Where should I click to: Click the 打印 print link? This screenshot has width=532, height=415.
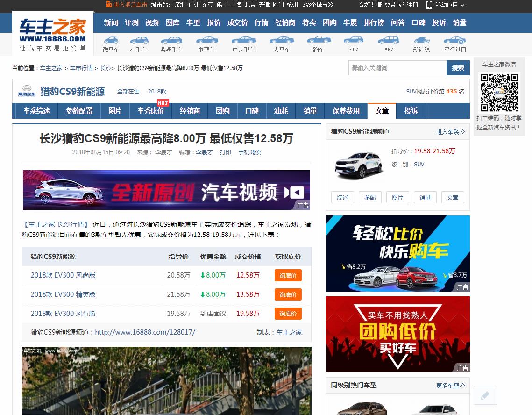pyautogui.click(x=225, y=152)
